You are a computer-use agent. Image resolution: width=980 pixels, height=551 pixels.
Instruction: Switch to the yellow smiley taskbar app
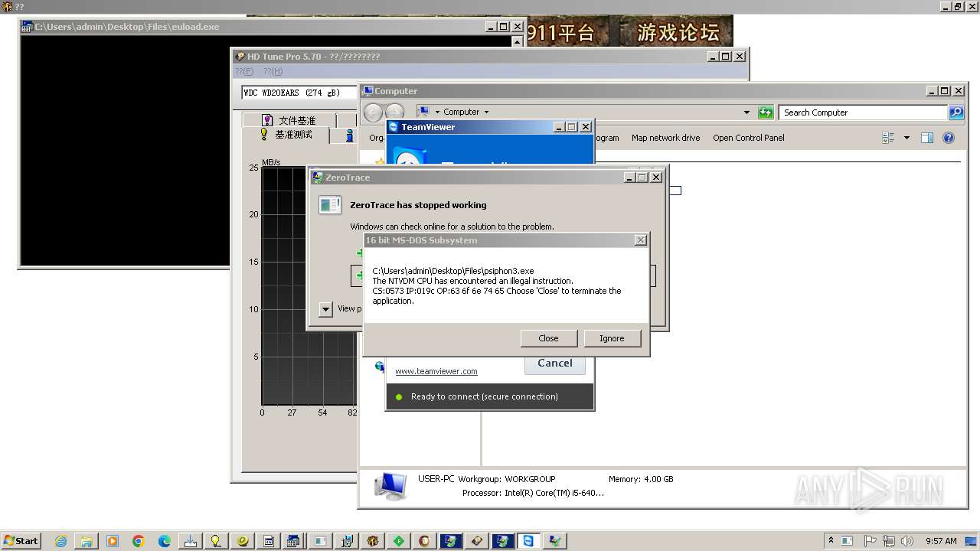pos(243,541)
